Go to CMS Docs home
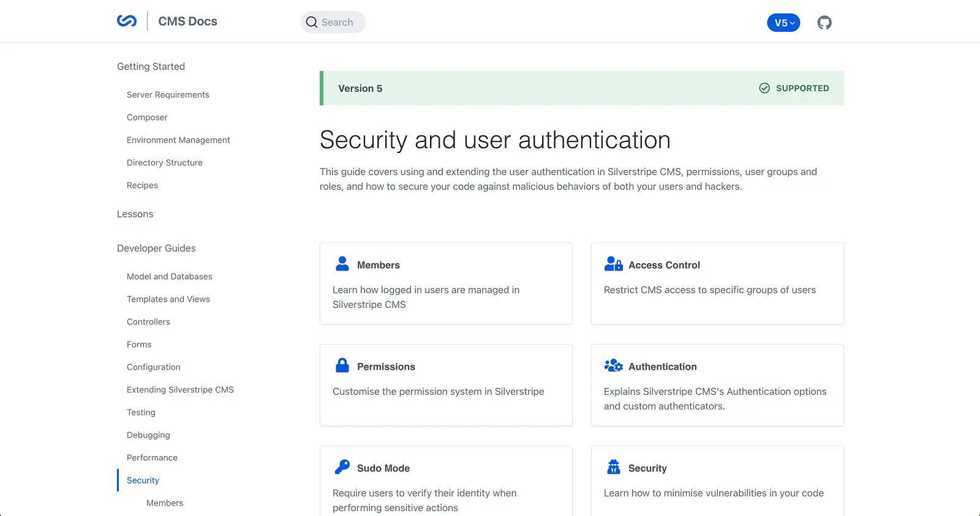This screenshot has height=516, width=980. [x=187, y=21]
